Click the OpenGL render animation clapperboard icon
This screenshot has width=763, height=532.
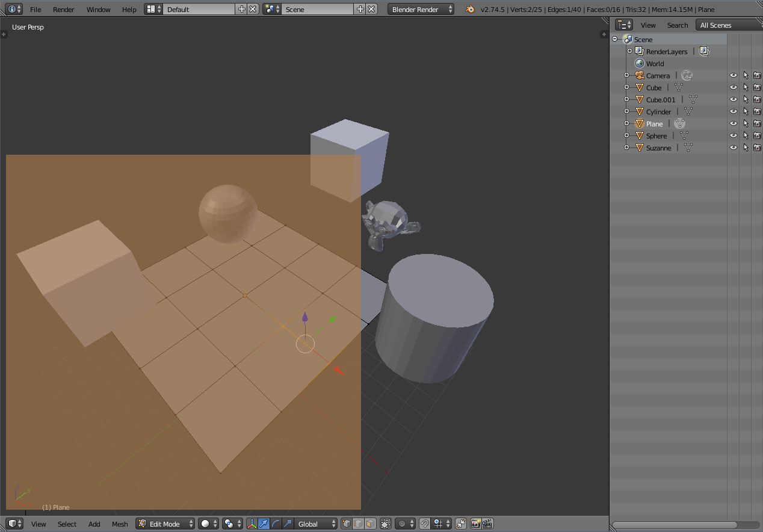pyautogui.click(x=487, y=524)
